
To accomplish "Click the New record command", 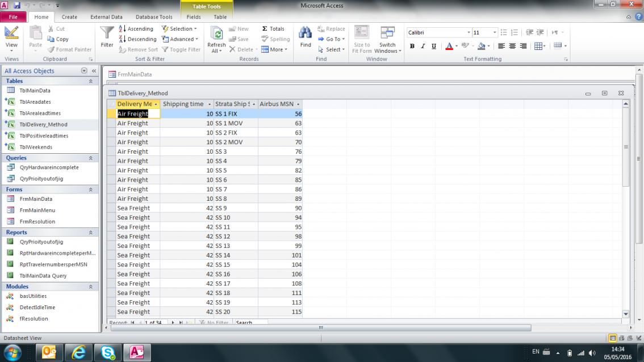I will pyautogui.click(x=239, y=29).
